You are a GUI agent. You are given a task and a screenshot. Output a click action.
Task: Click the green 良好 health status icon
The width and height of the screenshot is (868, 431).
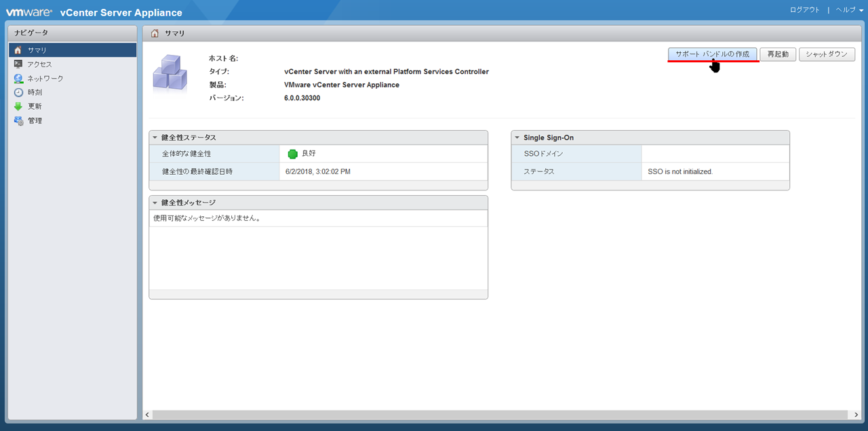click(x=293, y=154)
